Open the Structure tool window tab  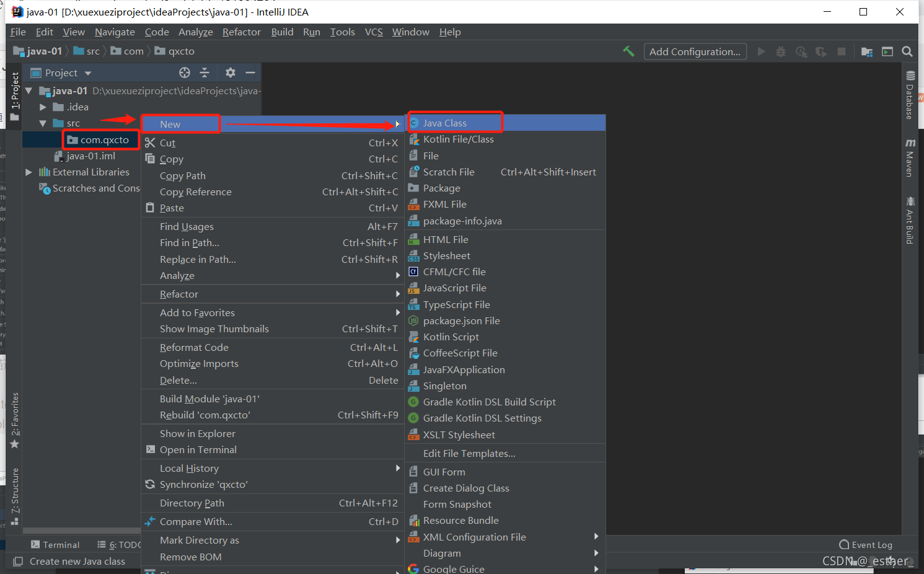[15, 496]
